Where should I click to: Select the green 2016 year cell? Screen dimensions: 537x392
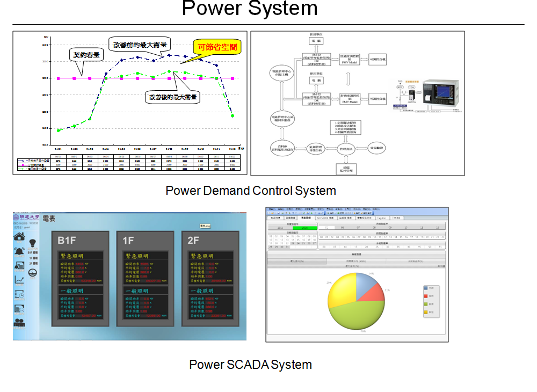[305, 228]
